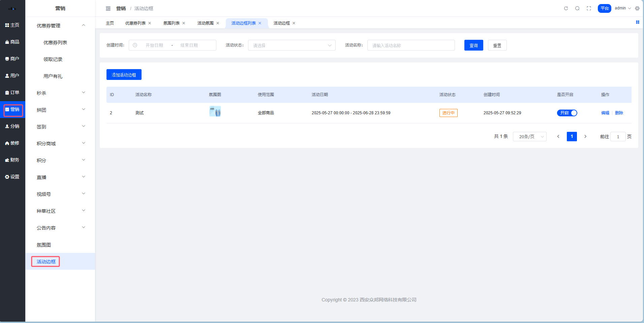The width and height of the screenshot is (644, 323).
Task: Open the search icon in header
Action: [577, 8]
